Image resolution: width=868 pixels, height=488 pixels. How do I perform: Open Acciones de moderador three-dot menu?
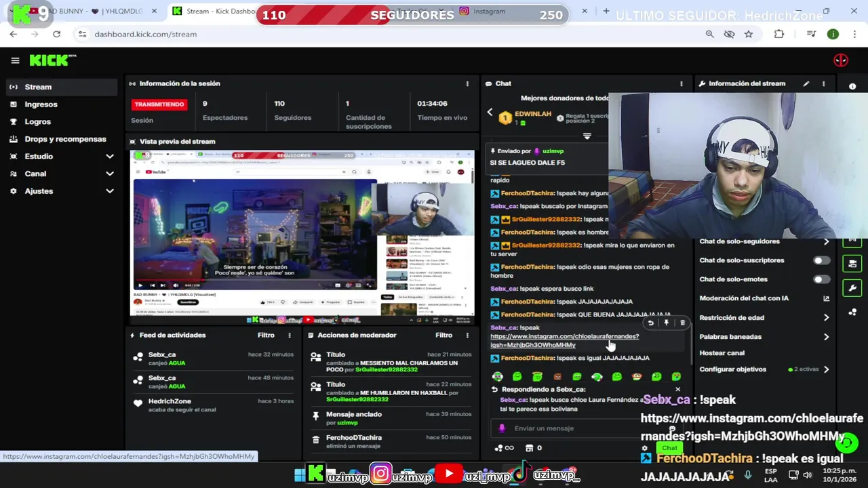(x=467, y=335)
